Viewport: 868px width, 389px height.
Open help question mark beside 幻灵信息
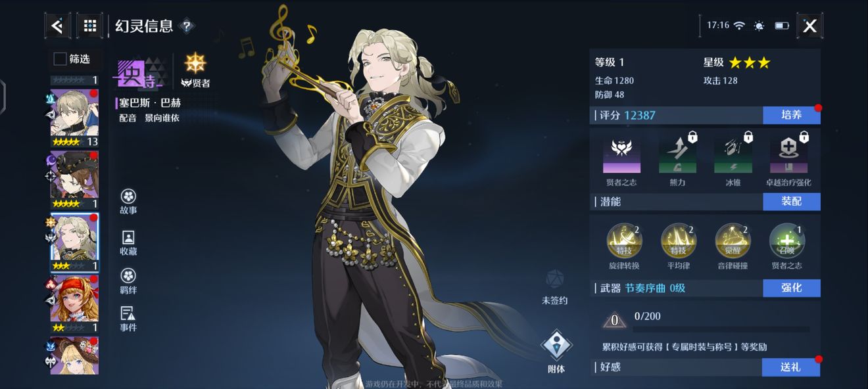click(187, 26)
